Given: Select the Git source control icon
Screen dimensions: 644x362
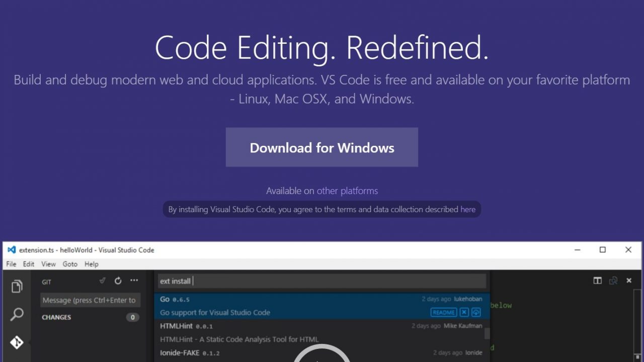Looking at the screenshot, I should coord(17,342).
